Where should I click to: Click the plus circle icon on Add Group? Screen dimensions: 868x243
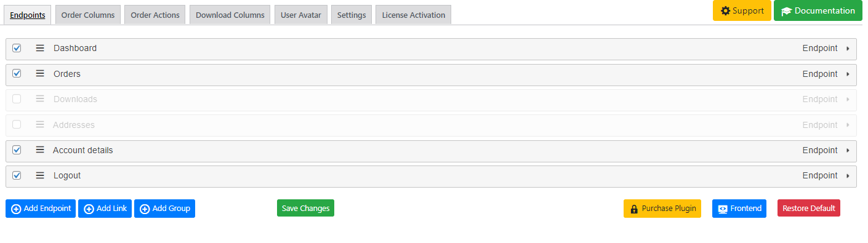145,209
